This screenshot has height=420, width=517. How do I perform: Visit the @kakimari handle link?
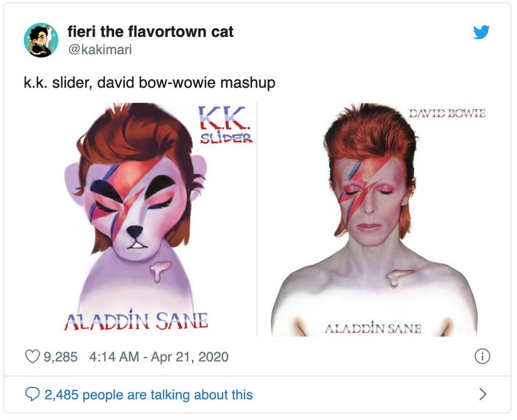99,49
